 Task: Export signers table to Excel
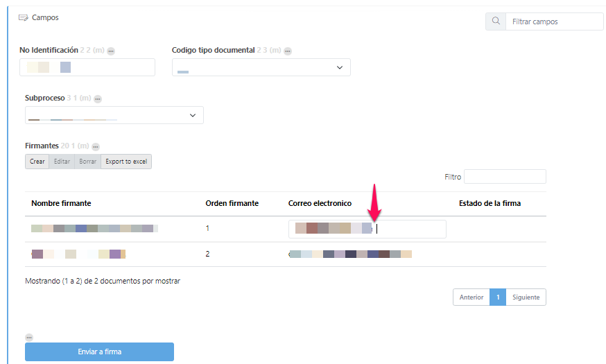tap(126, 162)
